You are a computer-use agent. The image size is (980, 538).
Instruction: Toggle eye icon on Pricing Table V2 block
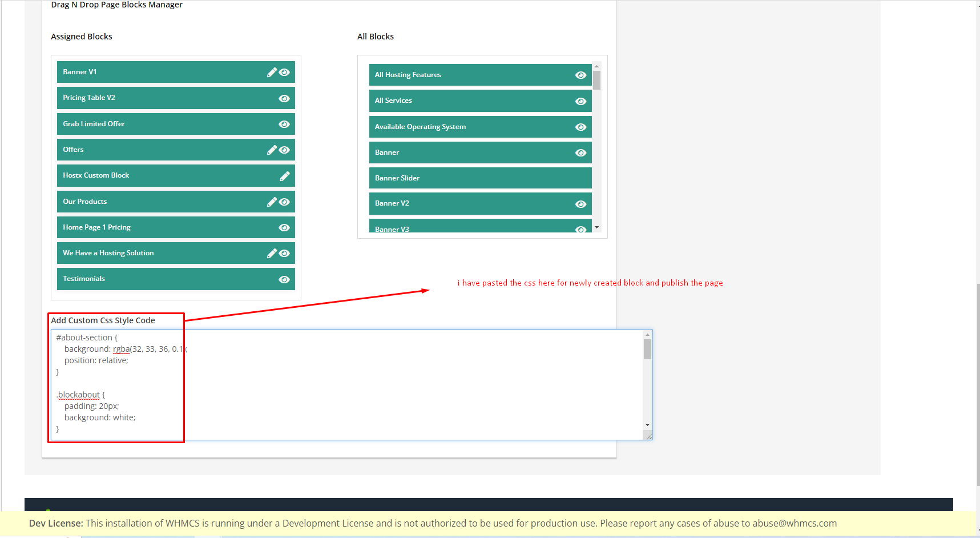coord(284,98)
